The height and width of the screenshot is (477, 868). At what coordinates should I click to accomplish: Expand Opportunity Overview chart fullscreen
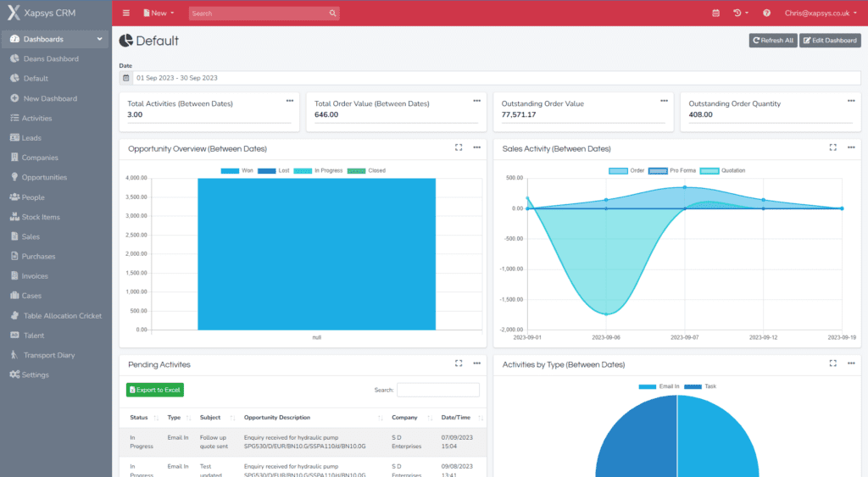pos(459,147)
